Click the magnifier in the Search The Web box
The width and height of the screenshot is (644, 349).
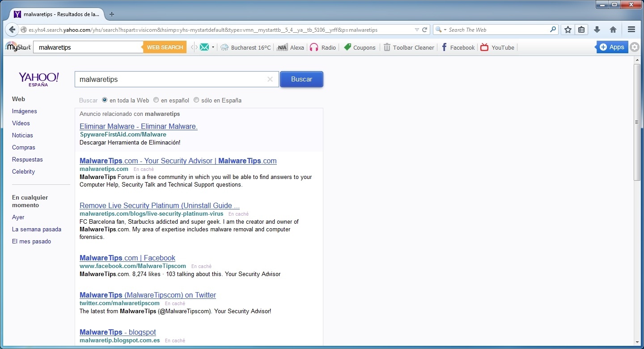pos(553,30)
